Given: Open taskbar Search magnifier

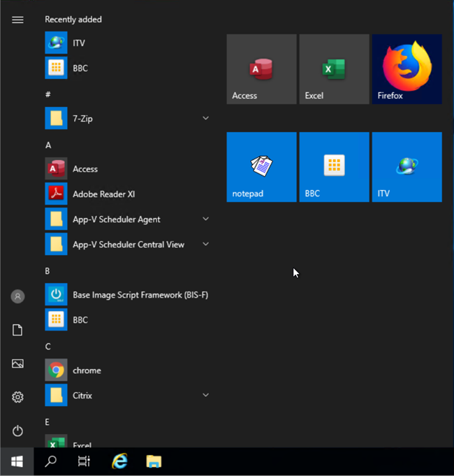Looking at the screenshot, I should pos(51,461).
